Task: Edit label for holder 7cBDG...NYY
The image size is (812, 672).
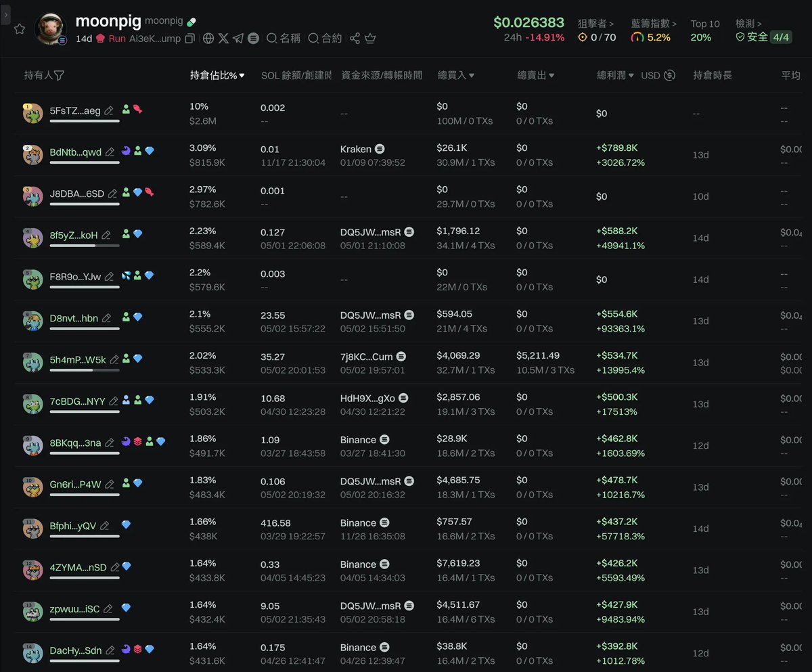Action: coord(114,401)
